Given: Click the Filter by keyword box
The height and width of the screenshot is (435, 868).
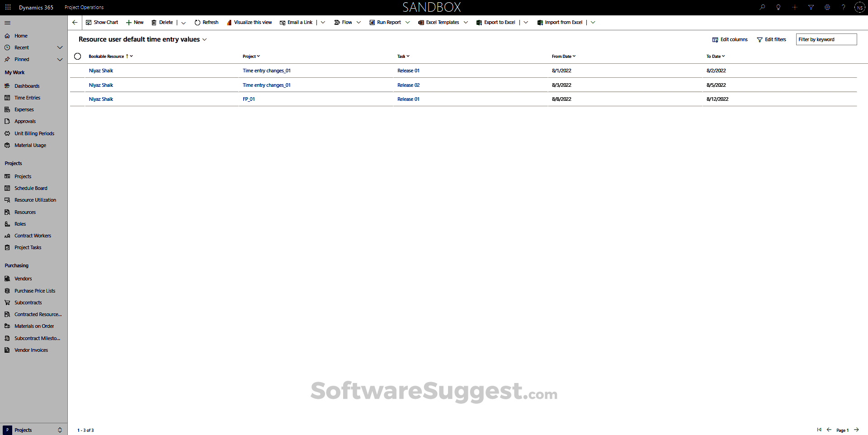Looking at the screenshot, I should [x=826, y=39].
